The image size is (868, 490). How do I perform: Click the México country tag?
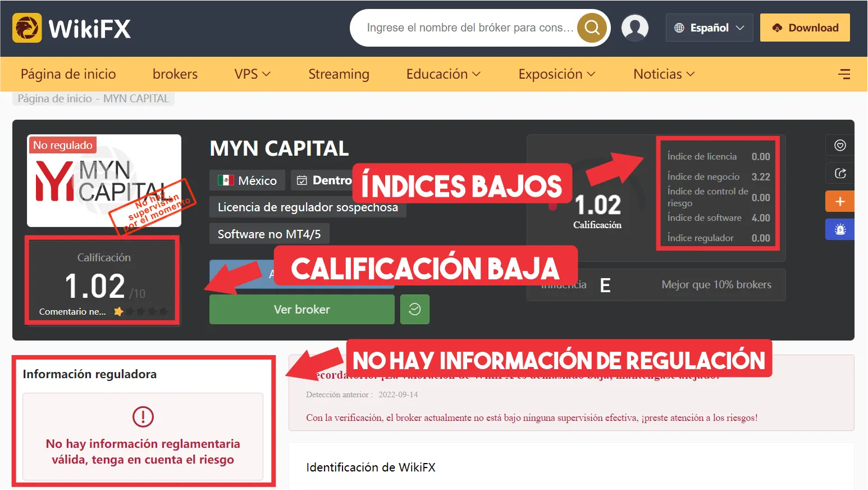coord(248,180)
